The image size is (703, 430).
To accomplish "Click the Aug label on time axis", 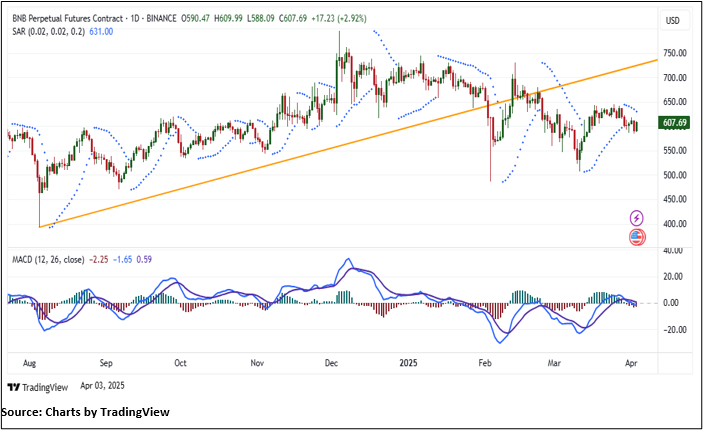I will click(30, 363).
